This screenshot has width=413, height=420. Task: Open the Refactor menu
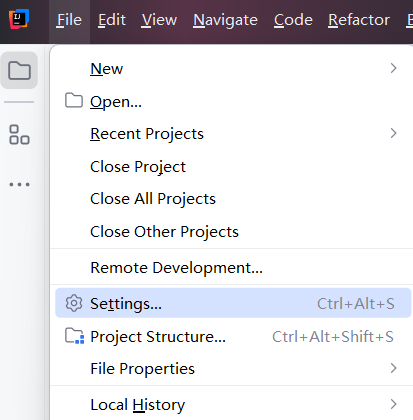[x=359, y=20]
